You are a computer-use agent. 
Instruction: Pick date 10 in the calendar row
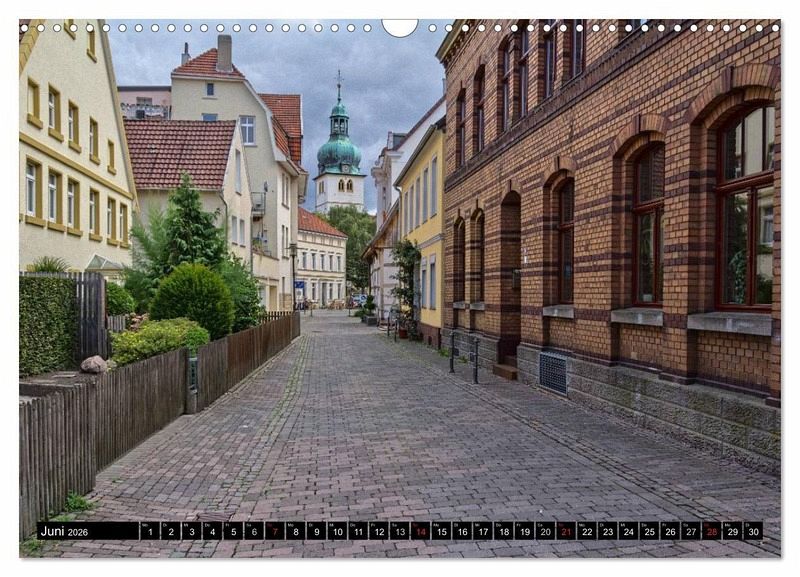(336, 531)
